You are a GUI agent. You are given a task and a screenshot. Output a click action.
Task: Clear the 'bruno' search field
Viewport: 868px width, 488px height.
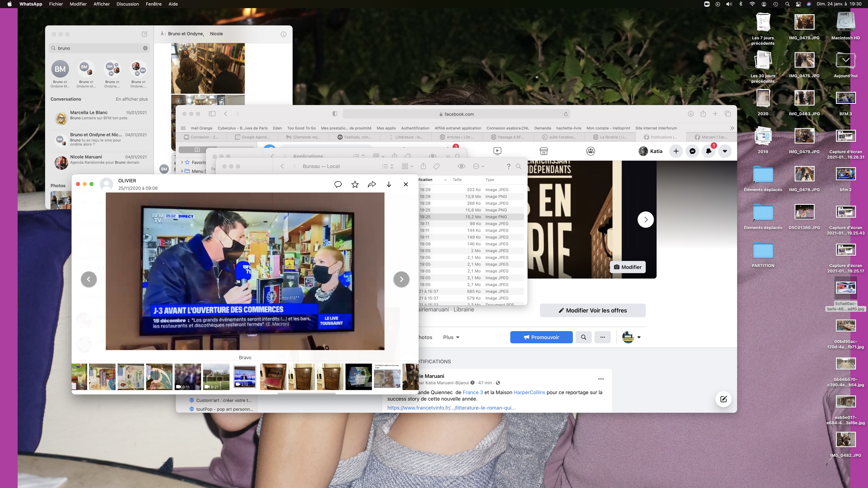pos(145,48)
